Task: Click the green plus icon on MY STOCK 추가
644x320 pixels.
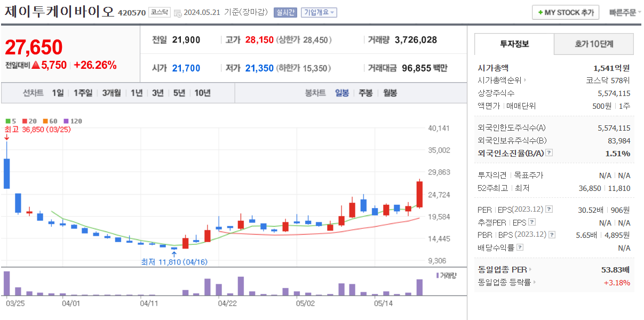Action: coord(540,12)
